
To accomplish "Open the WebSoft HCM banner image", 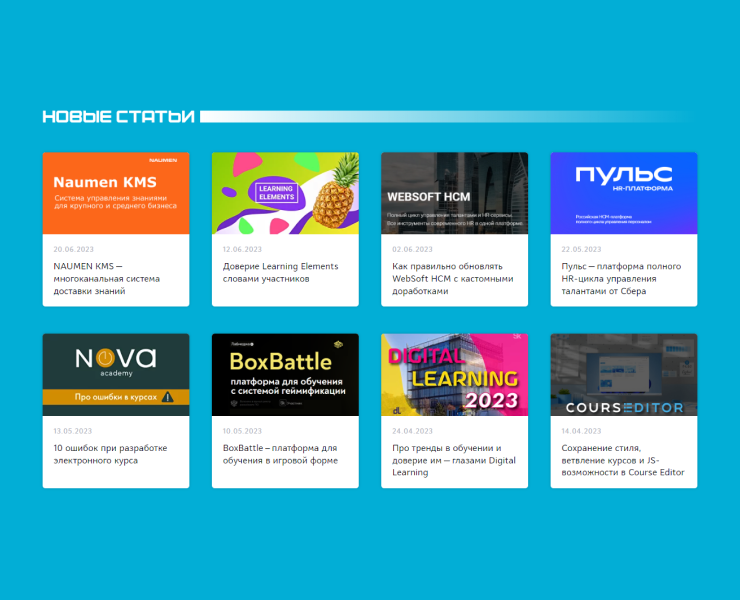I will click(454, 193).
